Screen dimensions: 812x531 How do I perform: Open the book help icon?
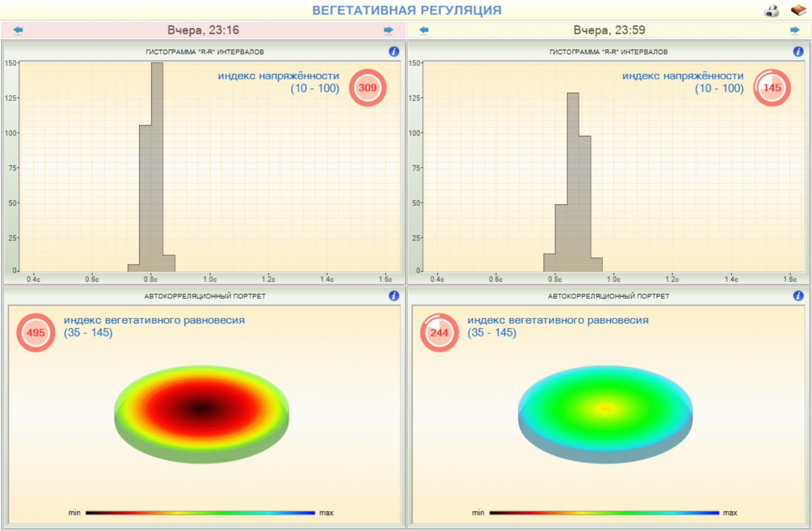pos(798,10)
